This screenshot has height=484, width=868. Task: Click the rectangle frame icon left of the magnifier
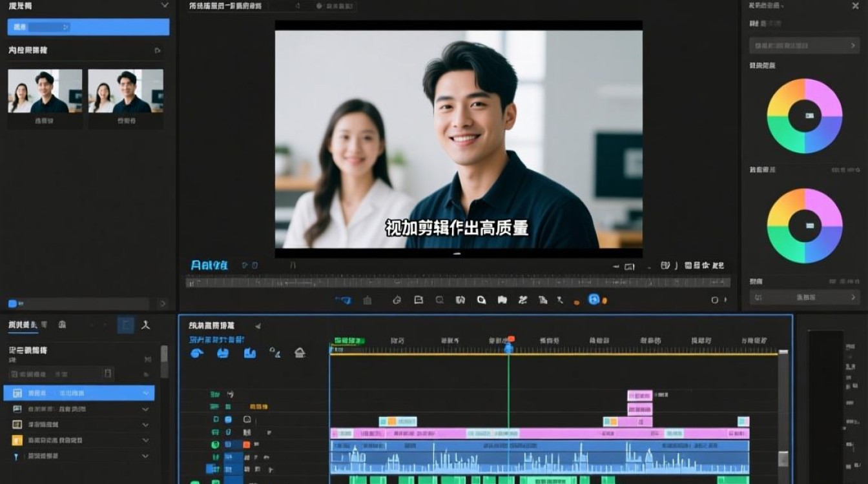[x=418, y=300]
